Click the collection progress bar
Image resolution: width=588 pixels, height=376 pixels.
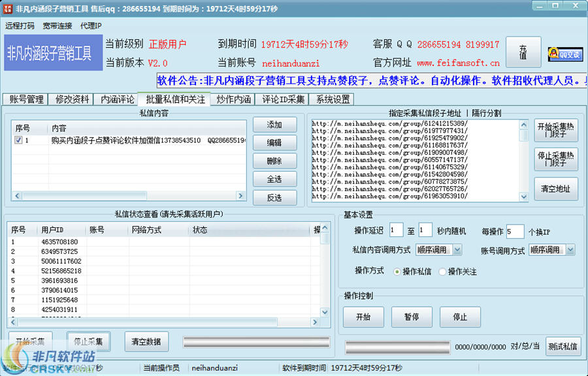[257, 342]
